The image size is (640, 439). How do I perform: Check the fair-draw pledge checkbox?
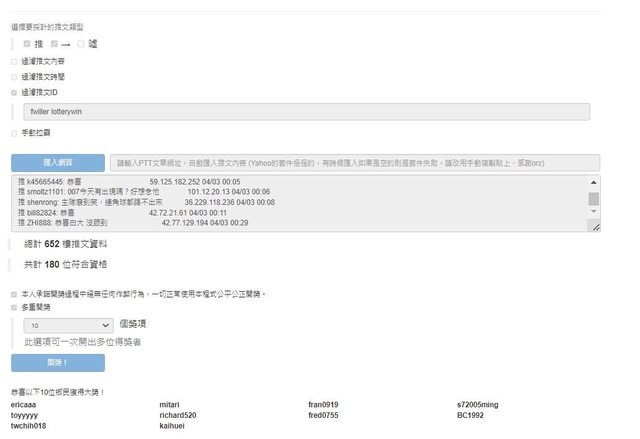click(14, 294)
